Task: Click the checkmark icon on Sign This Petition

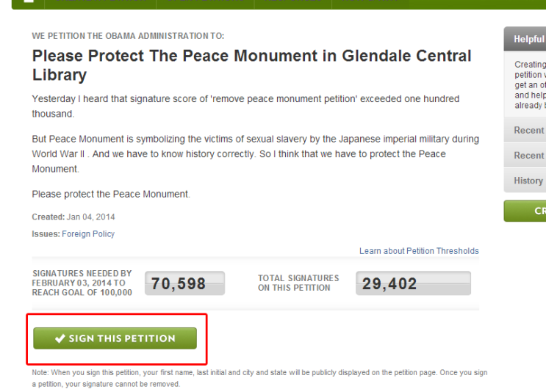Action: click(60, 338)
